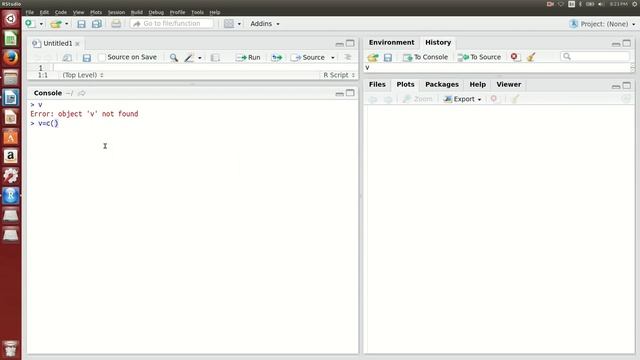Expand the panes layout dropdown arrow
This screenshot has height=360, width=640.
239,24
